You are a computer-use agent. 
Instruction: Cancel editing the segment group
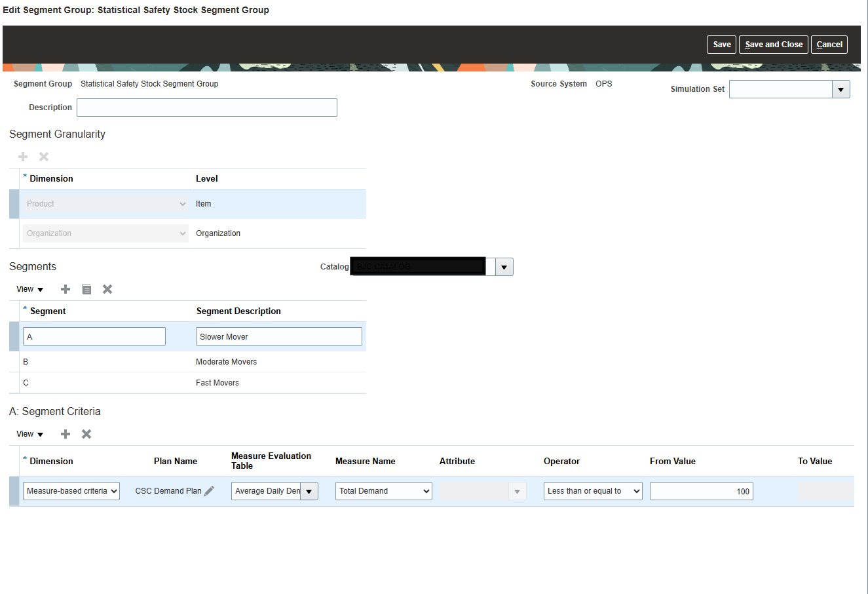829,45
